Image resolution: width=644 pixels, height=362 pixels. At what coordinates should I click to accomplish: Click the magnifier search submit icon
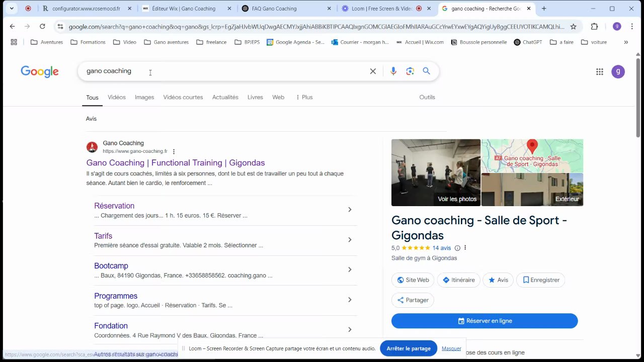click(x=427, y=71)
